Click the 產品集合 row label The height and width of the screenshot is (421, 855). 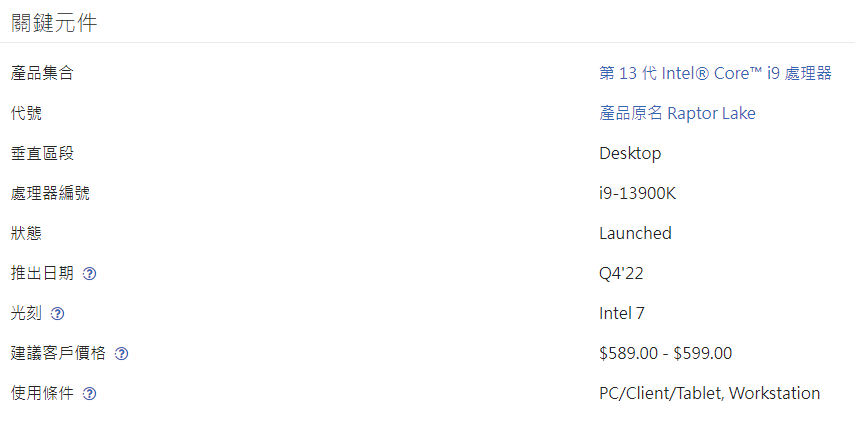click(42, 74)
